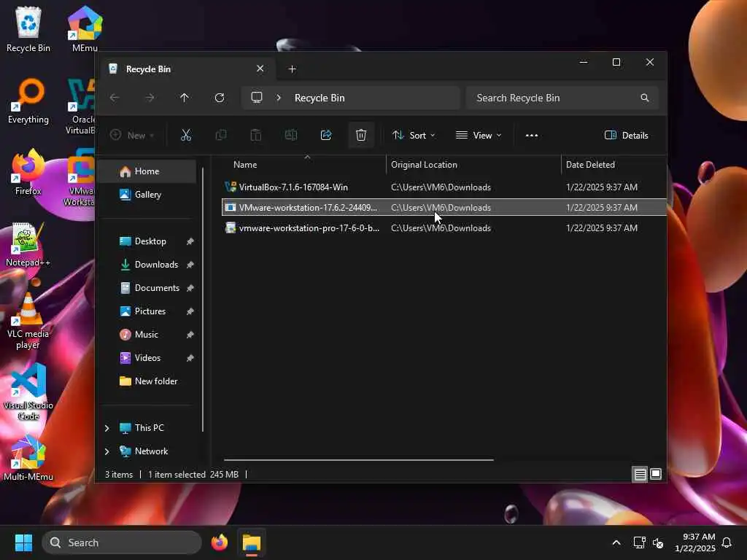
Task: Click the taskbar Search box
Action: [x=122, y=542]
